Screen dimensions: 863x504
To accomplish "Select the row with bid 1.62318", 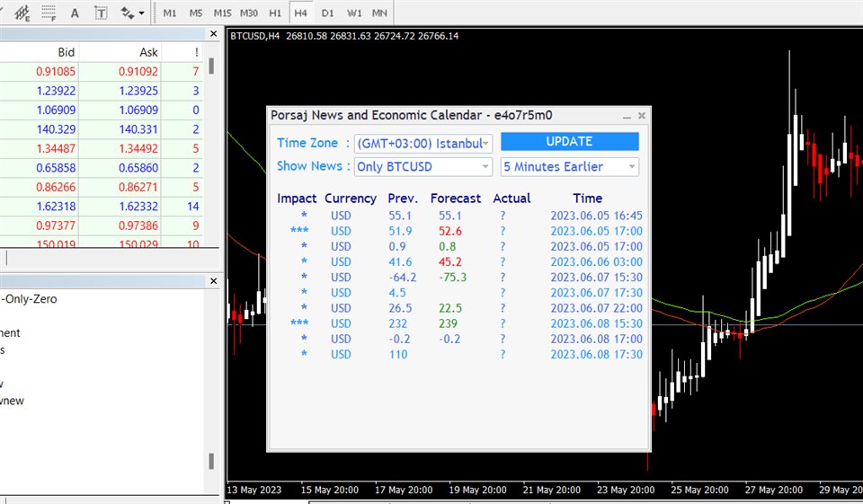I will pyautogui.click(x=102, y=207).
